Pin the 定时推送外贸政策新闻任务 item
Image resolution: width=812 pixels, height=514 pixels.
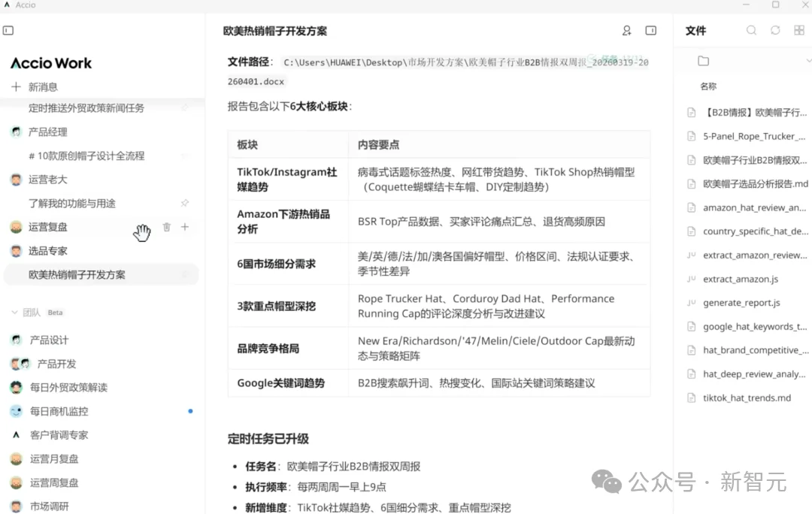pyautogui.click(x=185, y=107)
